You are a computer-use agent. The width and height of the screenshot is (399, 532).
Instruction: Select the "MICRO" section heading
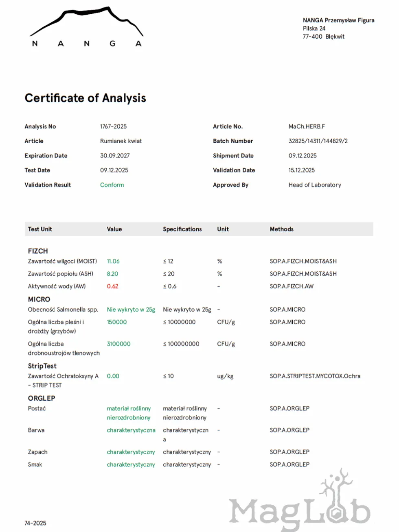coord(39,300)
